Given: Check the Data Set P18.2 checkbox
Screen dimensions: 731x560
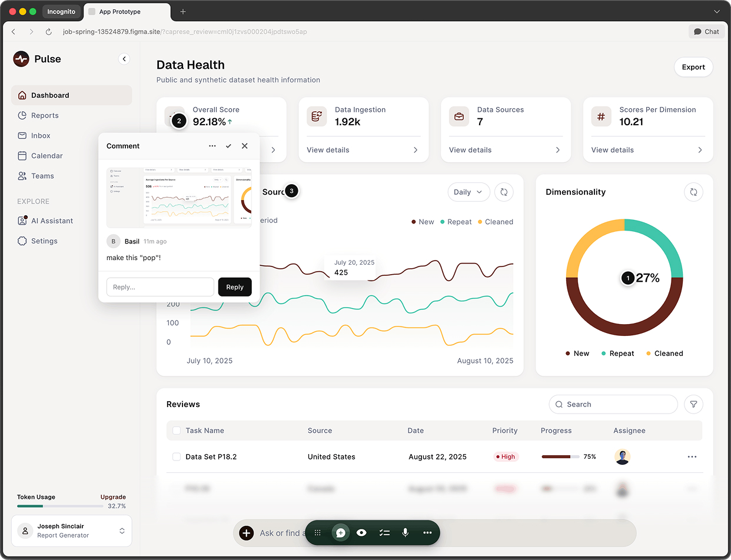Looking at the screenshot, I should (x=177, y=456).
